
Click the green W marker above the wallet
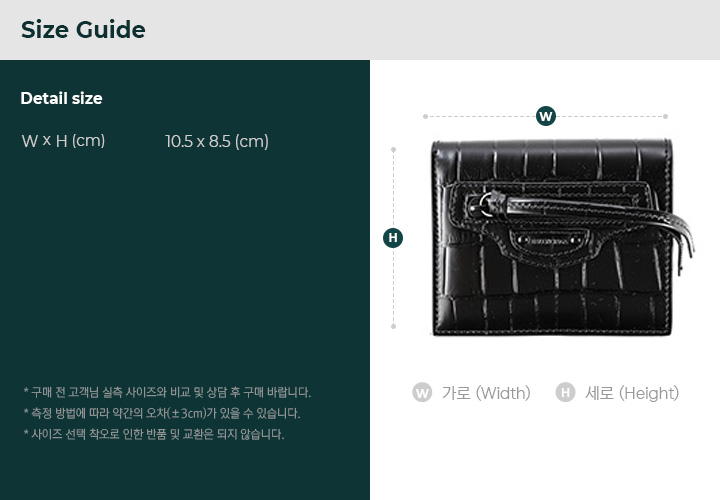[546, 116]
